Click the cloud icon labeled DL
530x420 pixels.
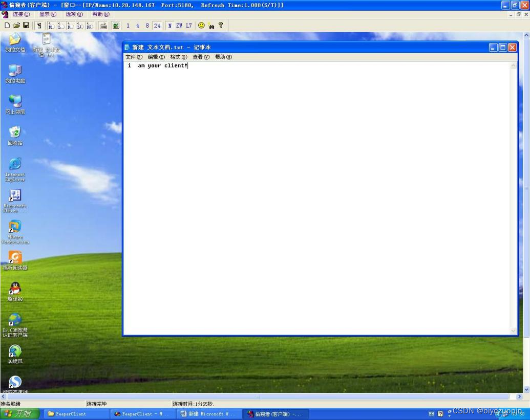(90, 25)
